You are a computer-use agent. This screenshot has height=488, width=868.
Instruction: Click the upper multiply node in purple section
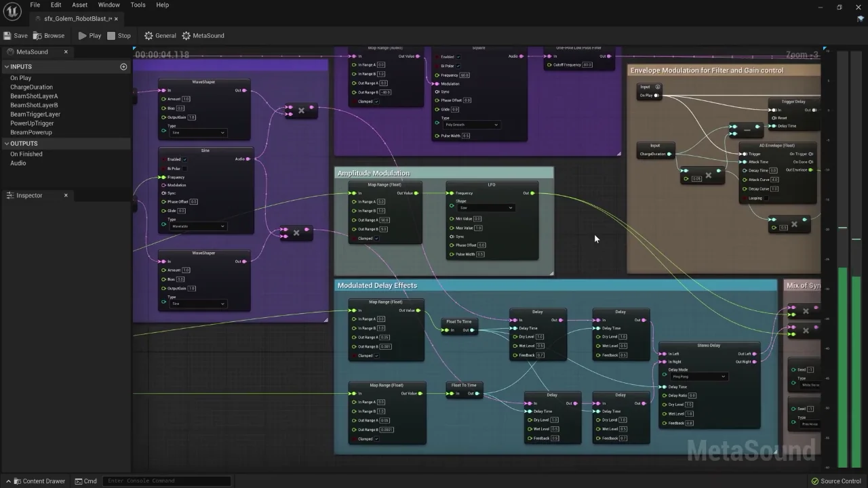point(302,110)
